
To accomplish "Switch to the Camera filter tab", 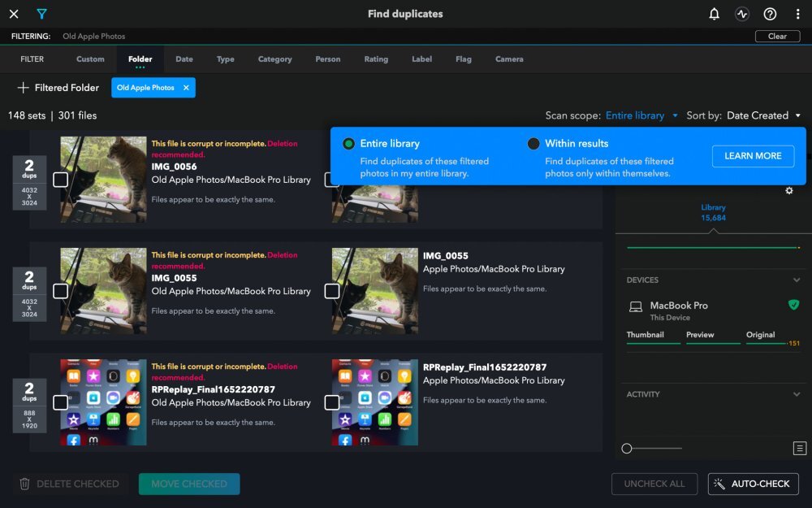I will coord(509,59).
